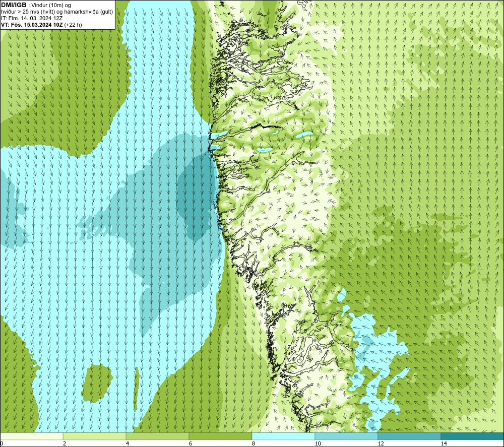Click the colorbar label '2'
Image resolution: width=504 pixels, height=447 pixels.
point(65,443)
